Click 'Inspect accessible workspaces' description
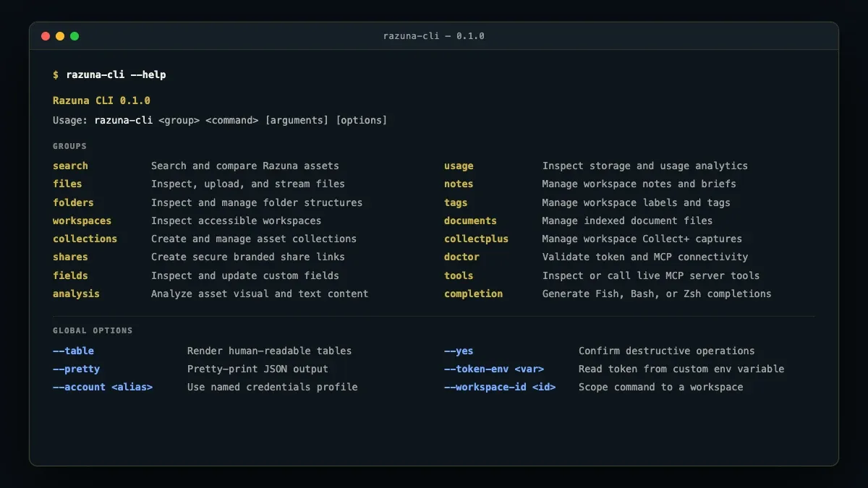 tap(237, 221)
